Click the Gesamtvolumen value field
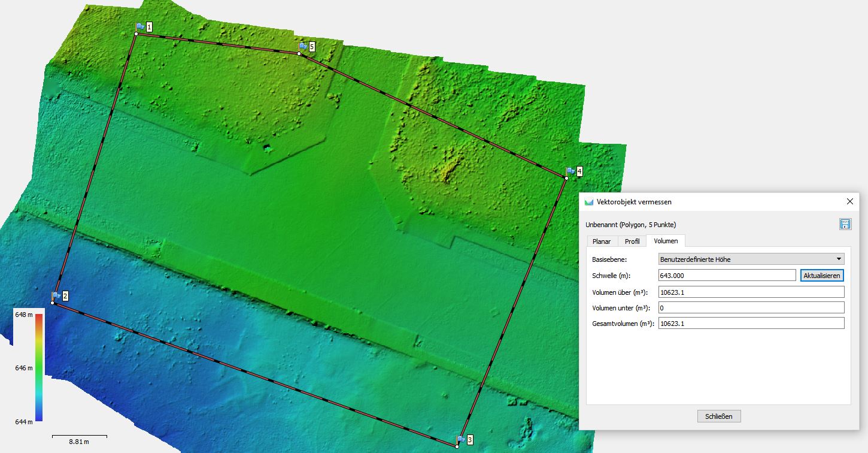Image resolution: width=868 pixels, height=453 pixels. coord(751,323)
